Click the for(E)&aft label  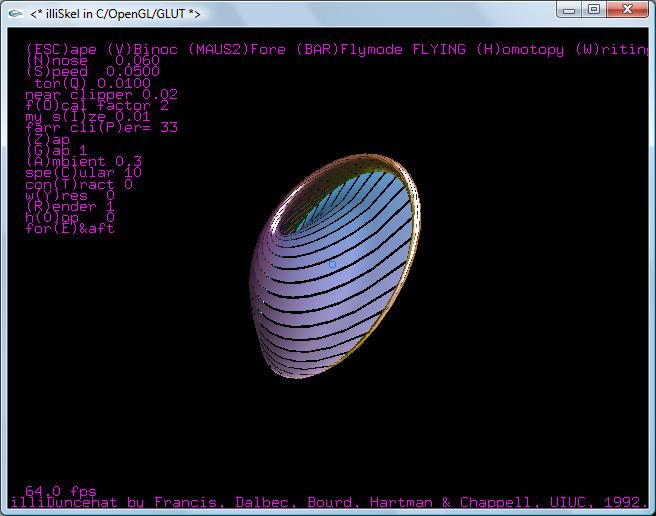pyautogui.click(x=70, y=228)
